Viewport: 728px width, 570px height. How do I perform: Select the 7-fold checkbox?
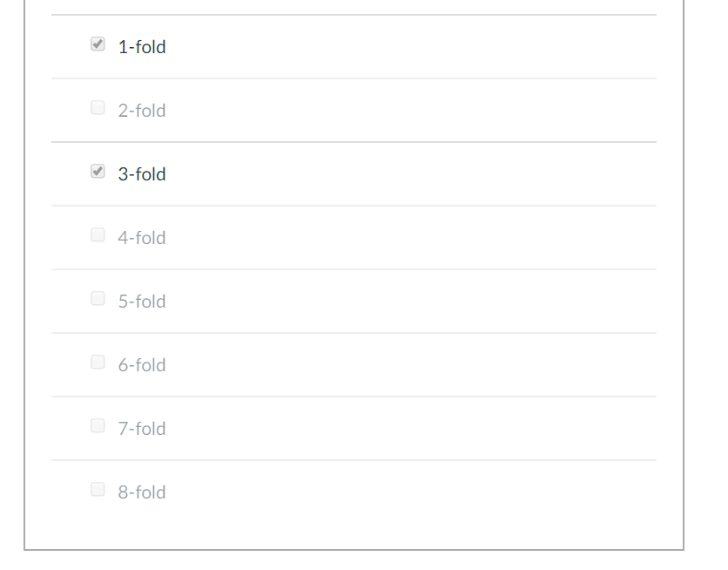[98, 426]
